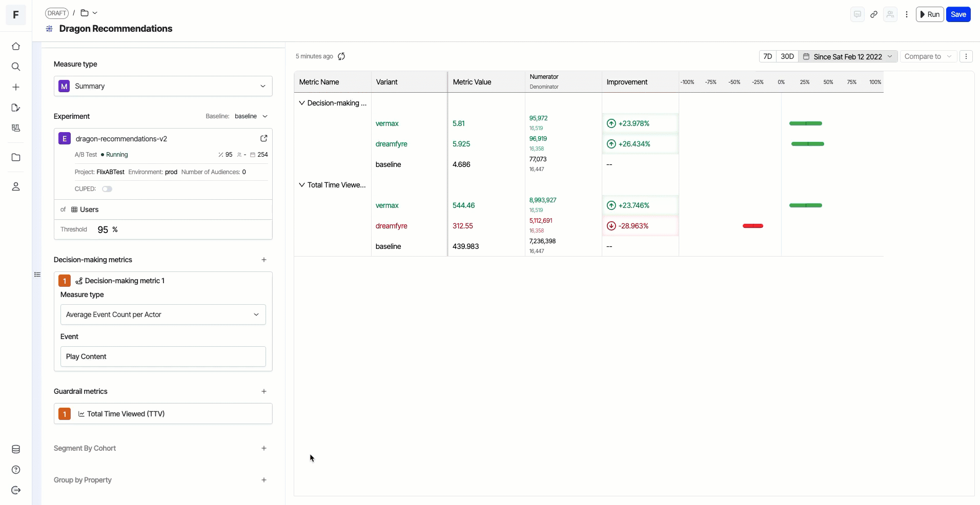The width and height of the screenshot is (980, 505).
Task: Open the drafts page-with-pencil sidebar icon
Action: pos(16,108)
